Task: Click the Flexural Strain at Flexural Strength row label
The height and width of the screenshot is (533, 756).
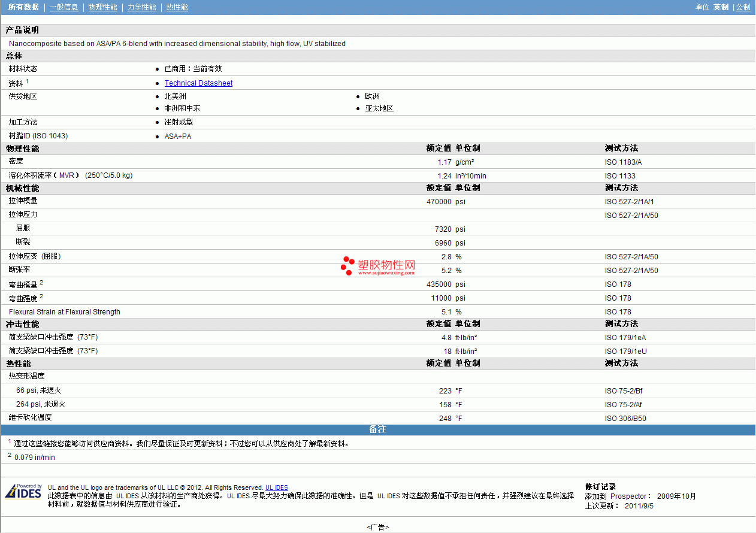Action: (x=65, y=312)
